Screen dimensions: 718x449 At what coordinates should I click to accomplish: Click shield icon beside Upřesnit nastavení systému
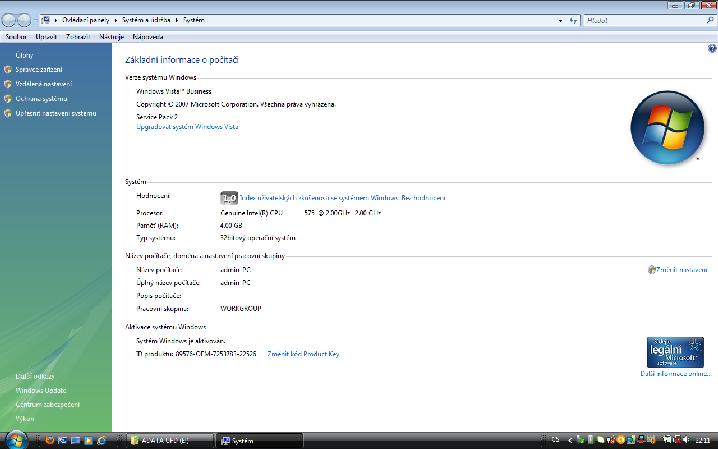pyautogui.click(x=8, y=114)
